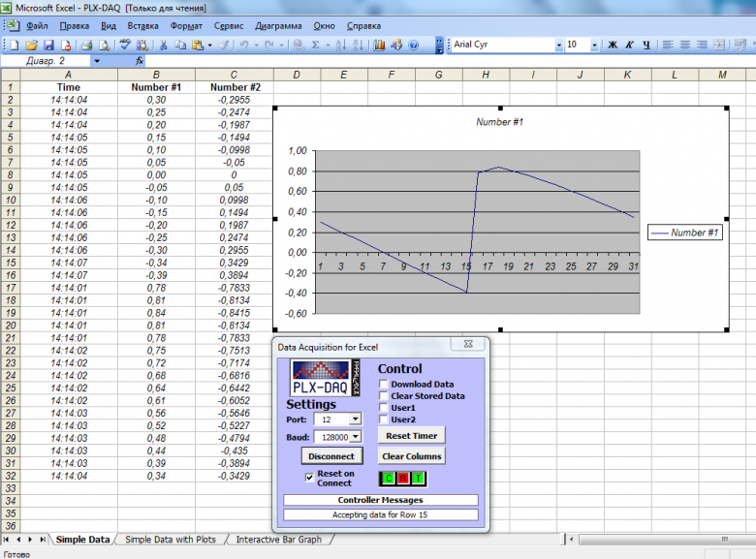Click the Disconnect button
Viewport: 756px width, 559px height.
331,456
